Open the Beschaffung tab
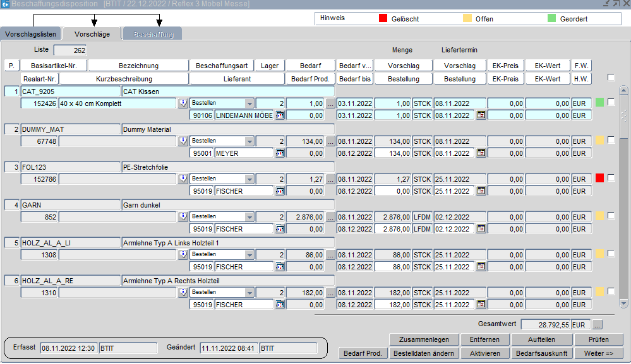Image resolution: width=631 pixels, height=364 pixels. (x=153, y=34)
